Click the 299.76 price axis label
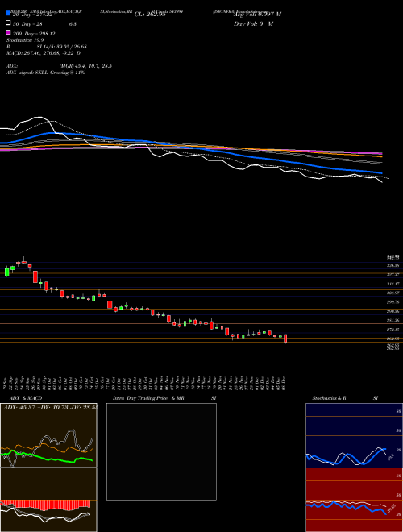 pyautogui.click(x=393, y=302)
